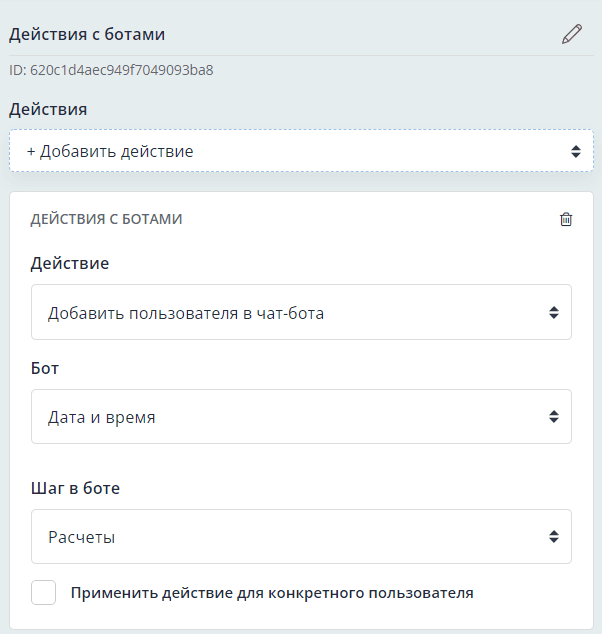Open the 'Расчеты' step dropdown

click(x=290, y=537)
